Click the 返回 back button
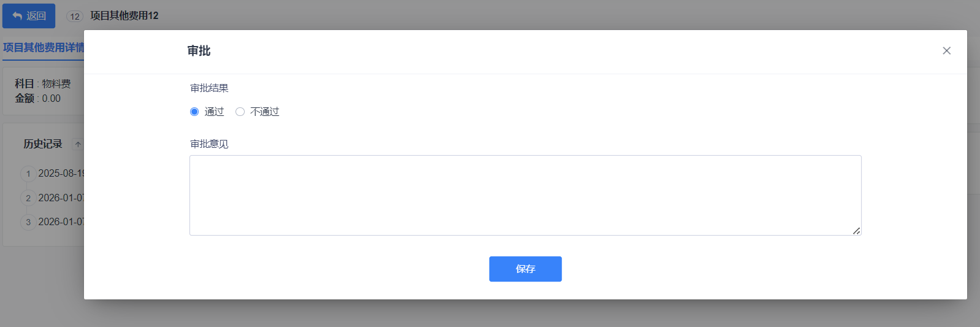 point(29,16)
